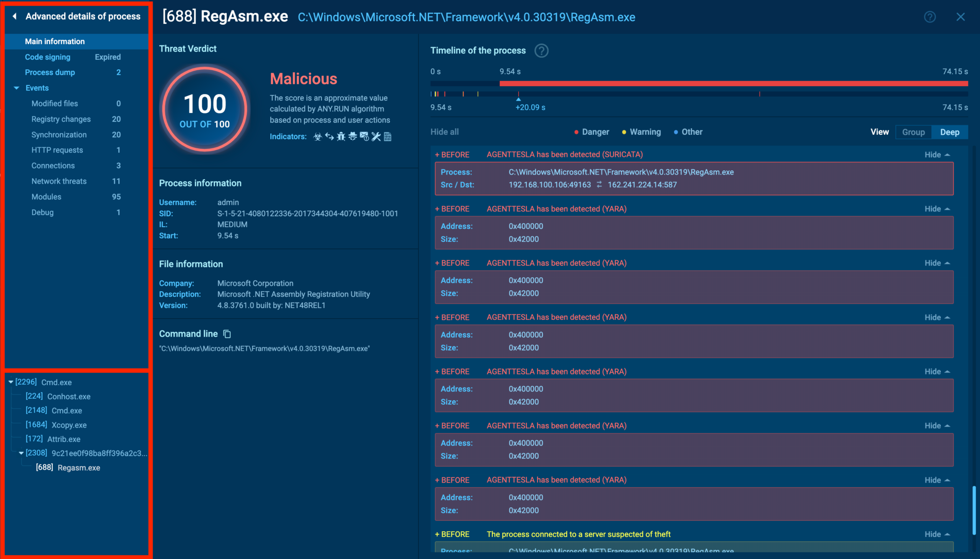The height and width of the screenshot is (559, 980).
Task: Hide the SURICATA AgentTesla detection details
Action: coord(937,154)
